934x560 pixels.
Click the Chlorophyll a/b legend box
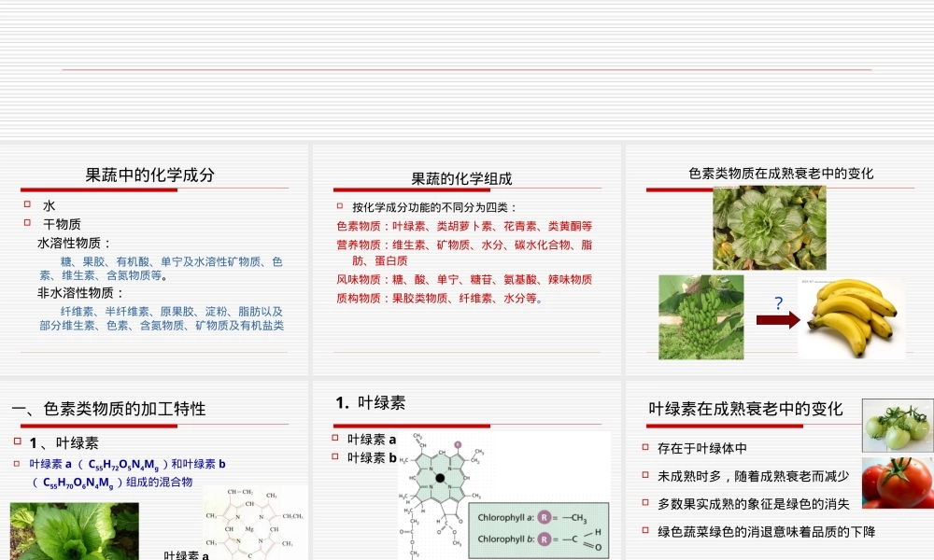tap(539, 529)
